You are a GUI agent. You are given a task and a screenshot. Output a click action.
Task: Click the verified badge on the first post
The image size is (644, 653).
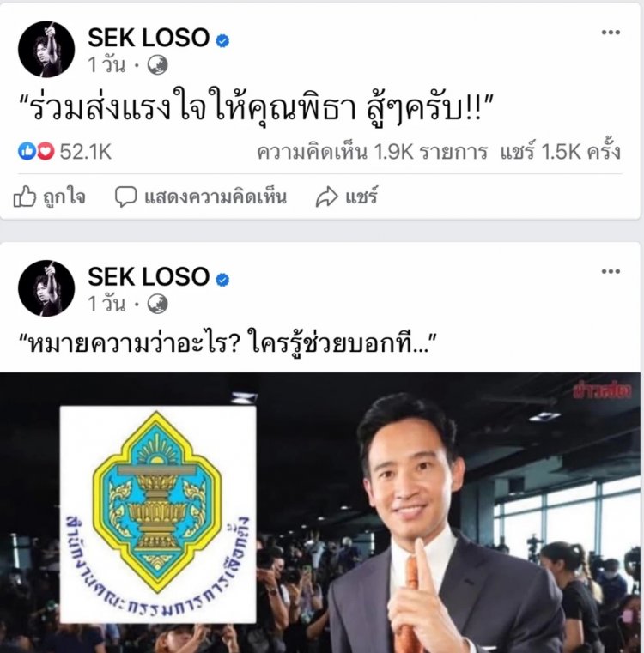tap(222, 40)
